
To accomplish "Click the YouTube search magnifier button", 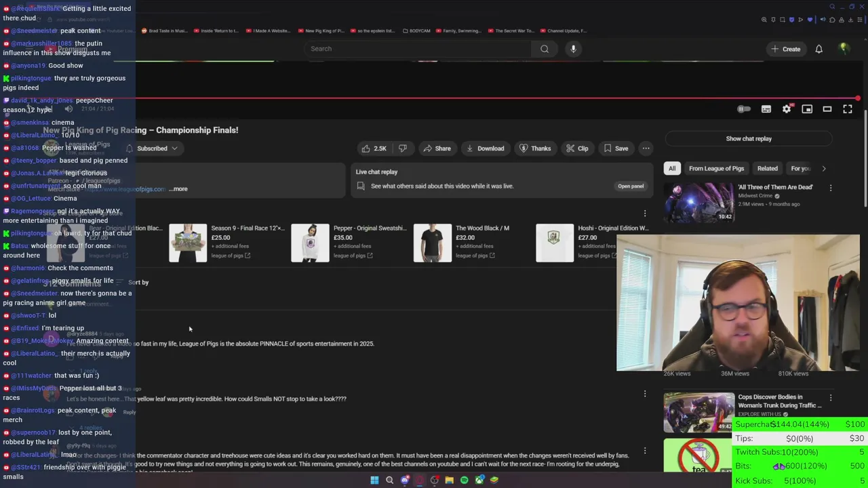I will coord(545,49).
